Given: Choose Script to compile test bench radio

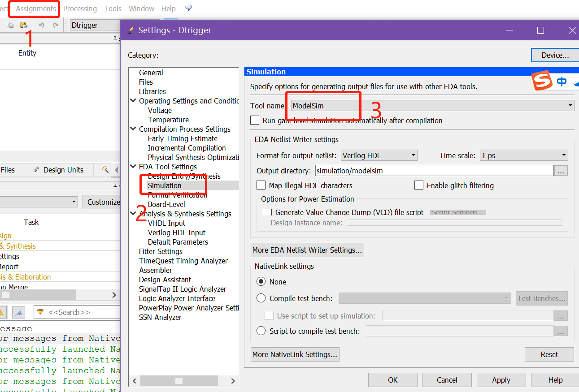Looking at the screenshot, I should point(261,331).
